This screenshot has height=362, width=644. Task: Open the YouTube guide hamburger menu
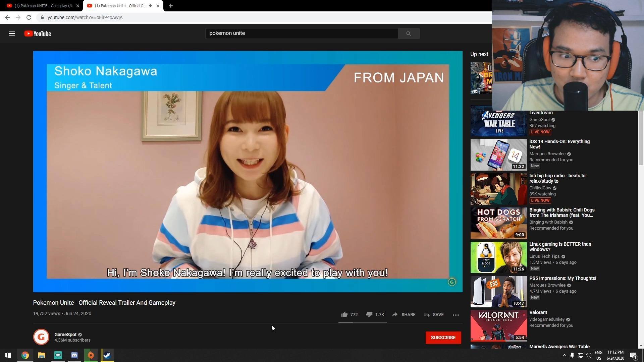[x=12, y=34]
